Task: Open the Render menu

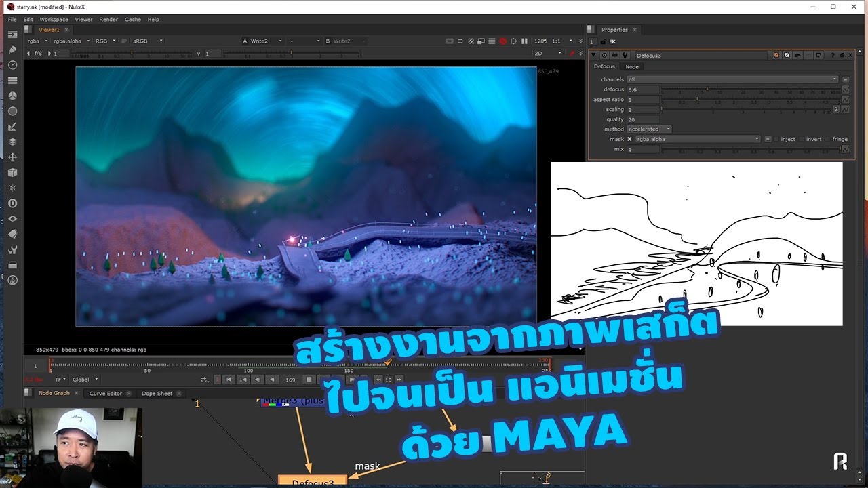Action: (108, 20)
